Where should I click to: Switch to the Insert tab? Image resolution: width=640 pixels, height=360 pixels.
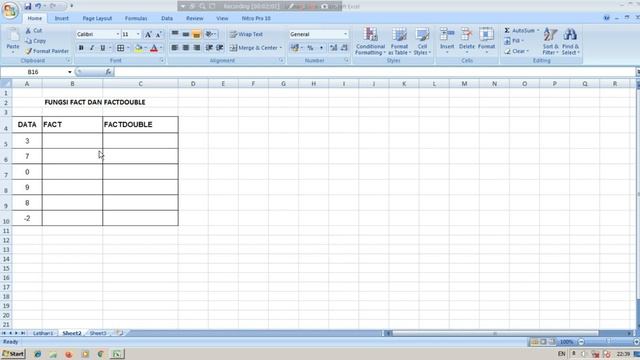(62, 18)
